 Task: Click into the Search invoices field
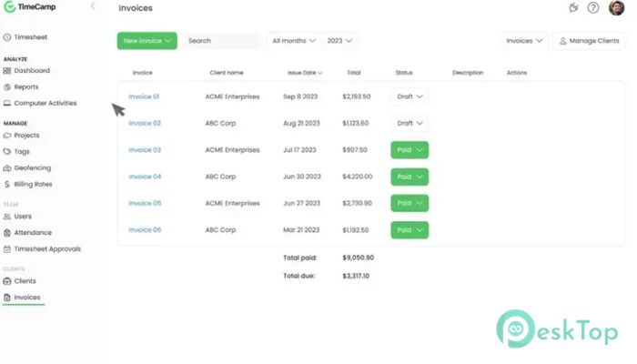pyautogui.click(x=222, y=41)
